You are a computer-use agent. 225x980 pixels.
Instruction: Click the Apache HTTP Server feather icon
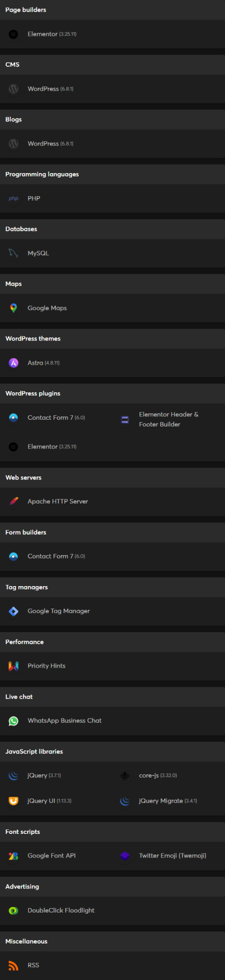(13, 501)
